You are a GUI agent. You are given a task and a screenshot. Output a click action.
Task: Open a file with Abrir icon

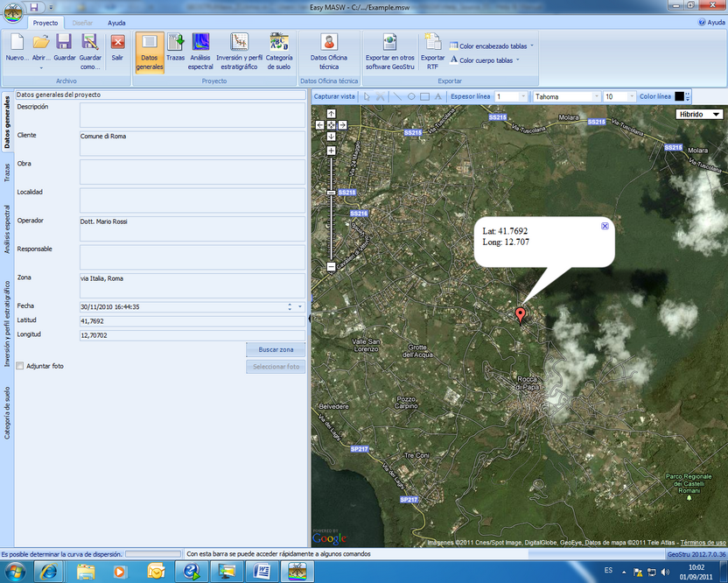(41, 46)
